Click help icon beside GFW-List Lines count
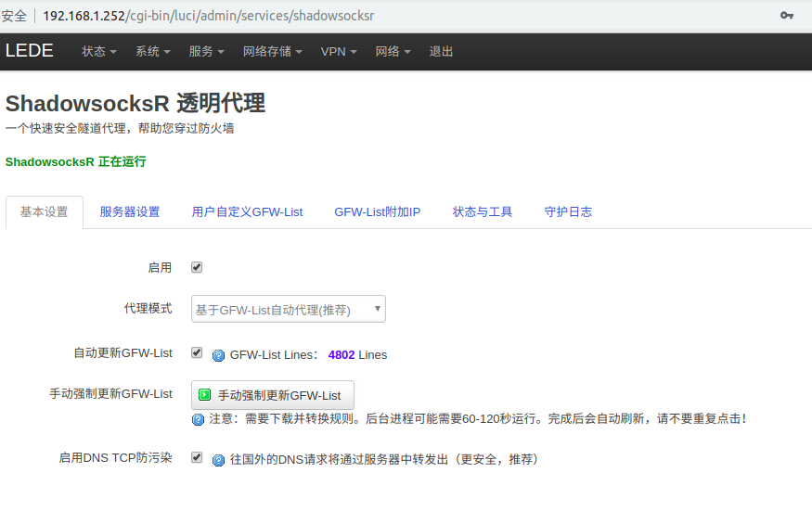The image size is (812, 524). click(x=218, y=355)
